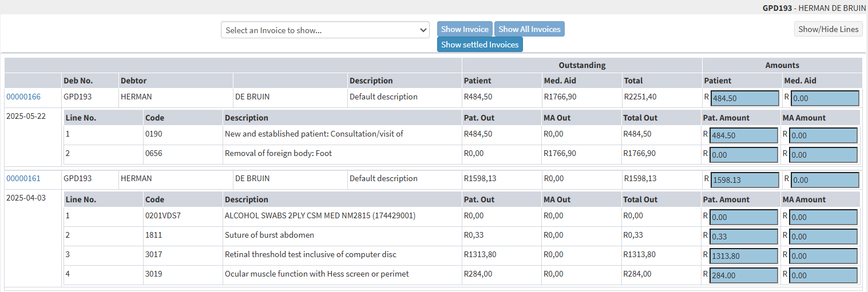Image resolution: width=868 pixels, height=292 pixels.
Task: Click Med. Aid amount field for invoice 00000166
Action: click(825, 98)
